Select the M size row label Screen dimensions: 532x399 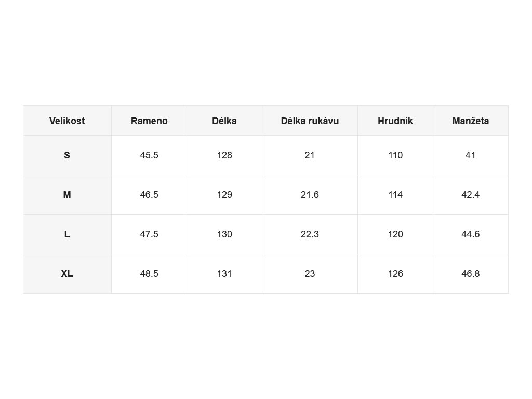pyautogui.click(x=67, y=195)
